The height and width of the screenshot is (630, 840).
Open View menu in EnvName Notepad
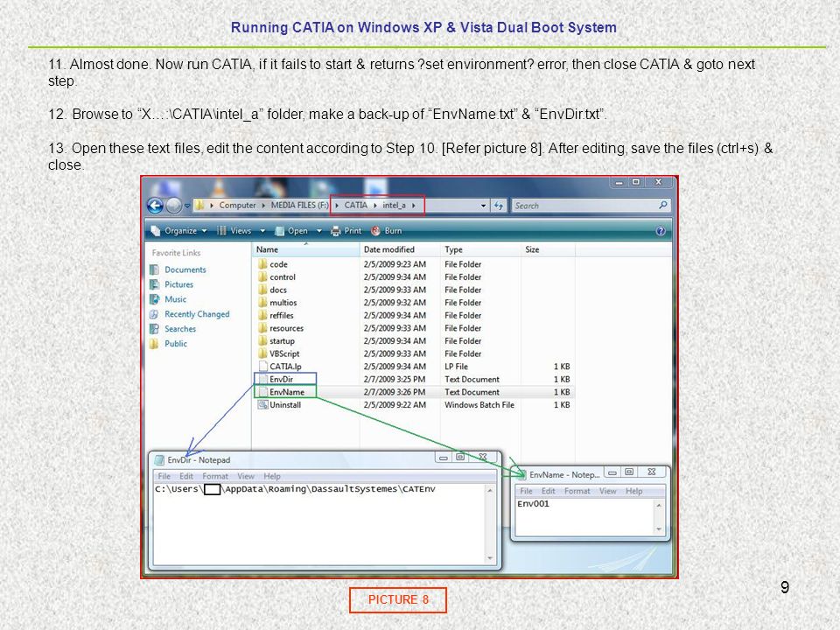(x=608, y=491)
